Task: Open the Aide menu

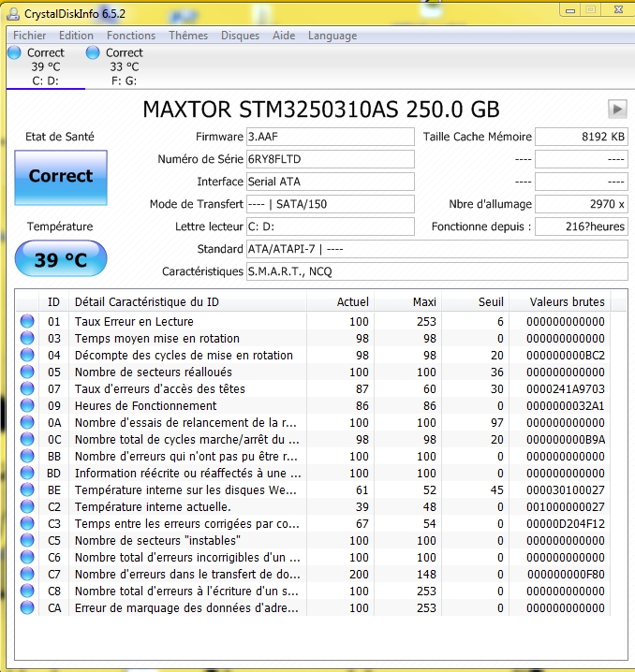Action: (x=284, y=36)
